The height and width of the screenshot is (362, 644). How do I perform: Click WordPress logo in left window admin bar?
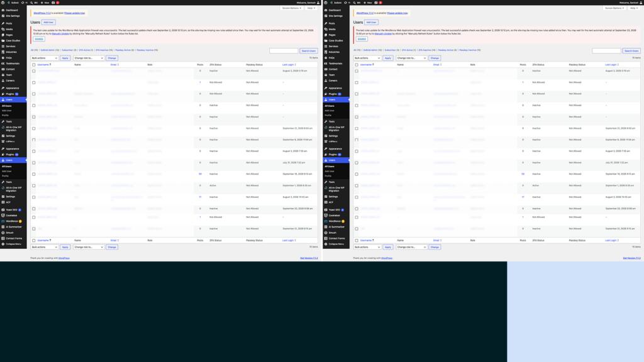(x=3, y=3)
